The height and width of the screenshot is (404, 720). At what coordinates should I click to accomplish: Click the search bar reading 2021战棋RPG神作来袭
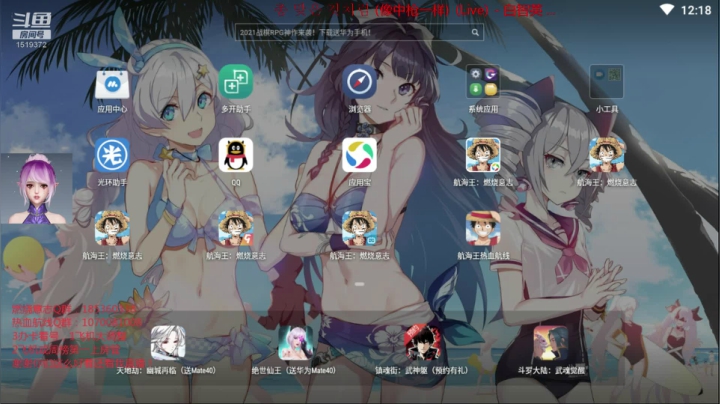[x=359, y=32]
